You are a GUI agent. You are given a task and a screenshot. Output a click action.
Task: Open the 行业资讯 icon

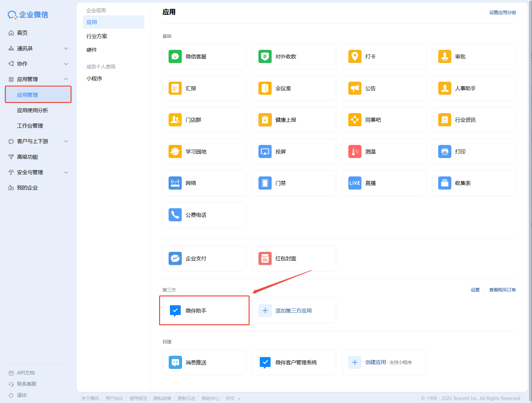(x=445, y=120)
